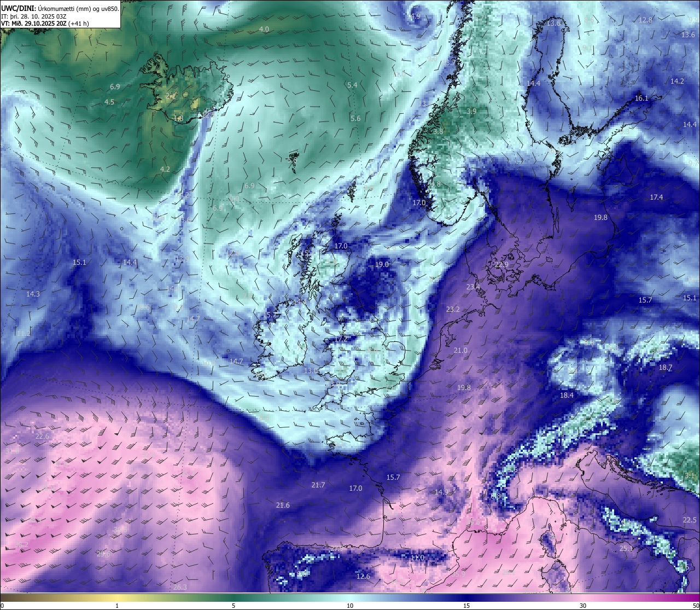Click the 21.7 value label

(x=318, y=485)
